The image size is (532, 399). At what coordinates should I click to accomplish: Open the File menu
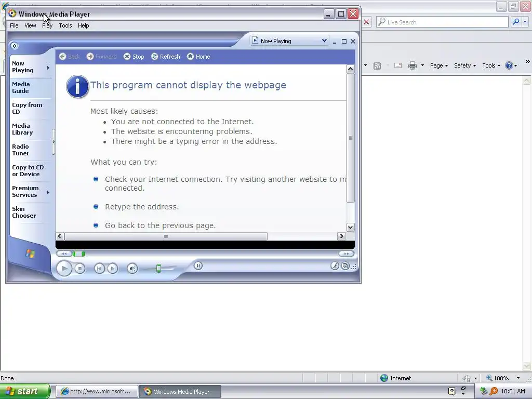click(14, 25)
